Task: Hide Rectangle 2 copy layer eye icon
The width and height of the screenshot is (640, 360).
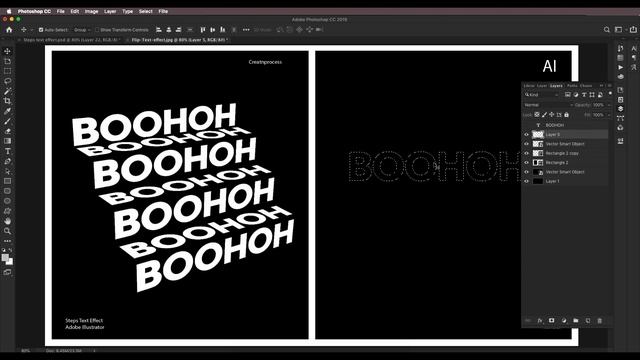Action: (x=527, y=153)
